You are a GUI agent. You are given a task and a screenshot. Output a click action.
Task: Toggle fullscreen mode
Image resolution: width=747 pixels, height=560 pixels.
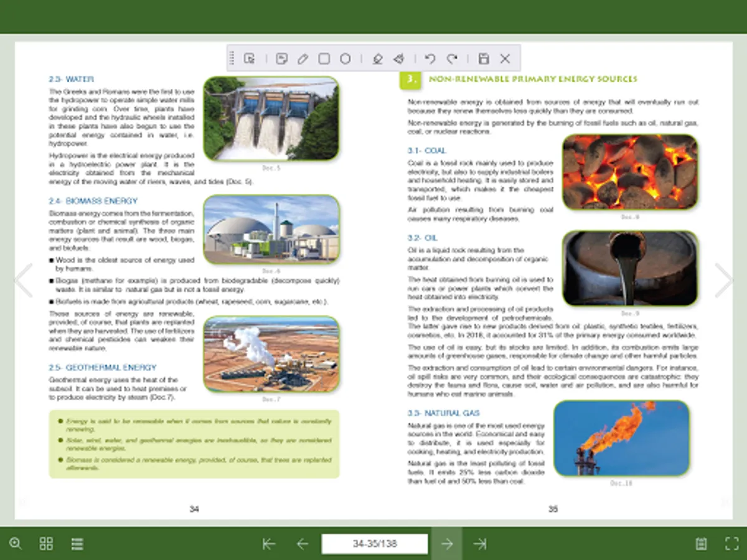732,543
